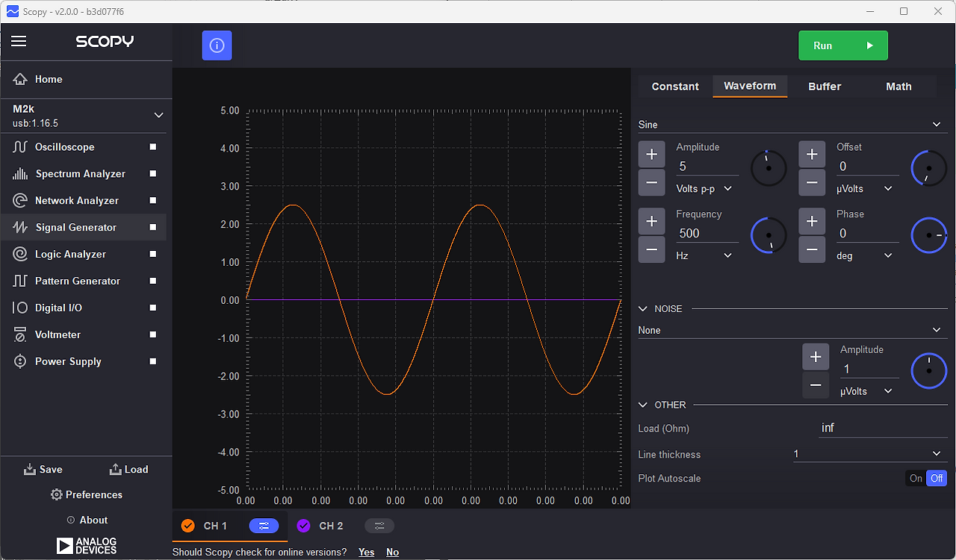The height and width of the screenshot is (560, 956).
Task: Open the Hz frequency unit dropdown
Action: coord(704,256)
